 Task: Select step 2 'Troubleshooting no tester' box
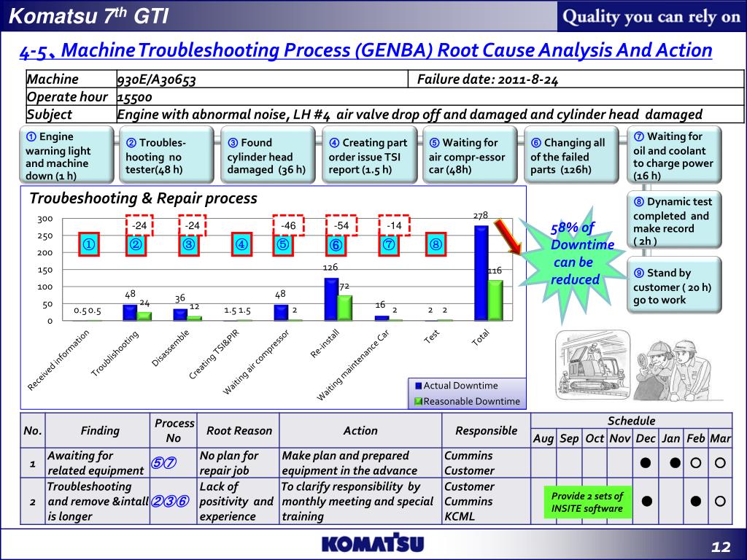pos(166,155)
